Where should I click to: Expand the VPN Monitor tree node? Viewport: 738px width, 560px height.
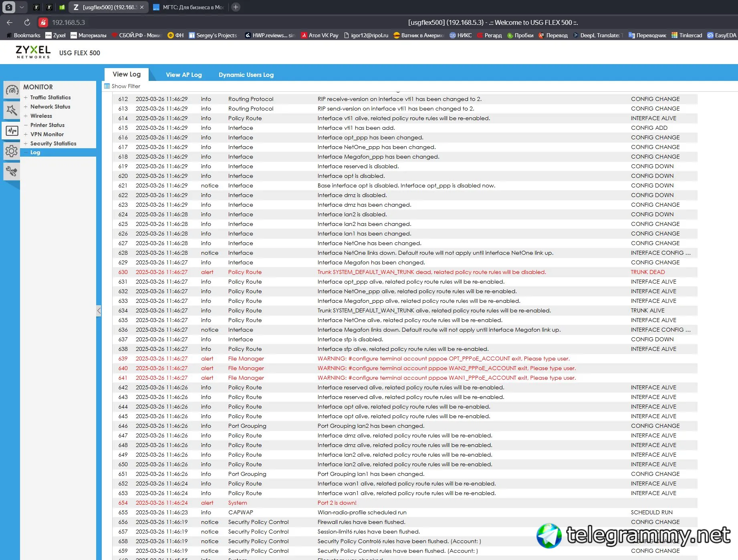tap(26, 134)
